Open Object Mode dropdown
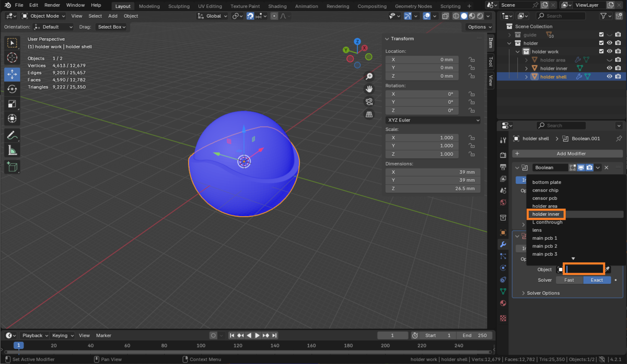Image resolution: width=627 pixels, height=364 pixels. pos(43,16)
